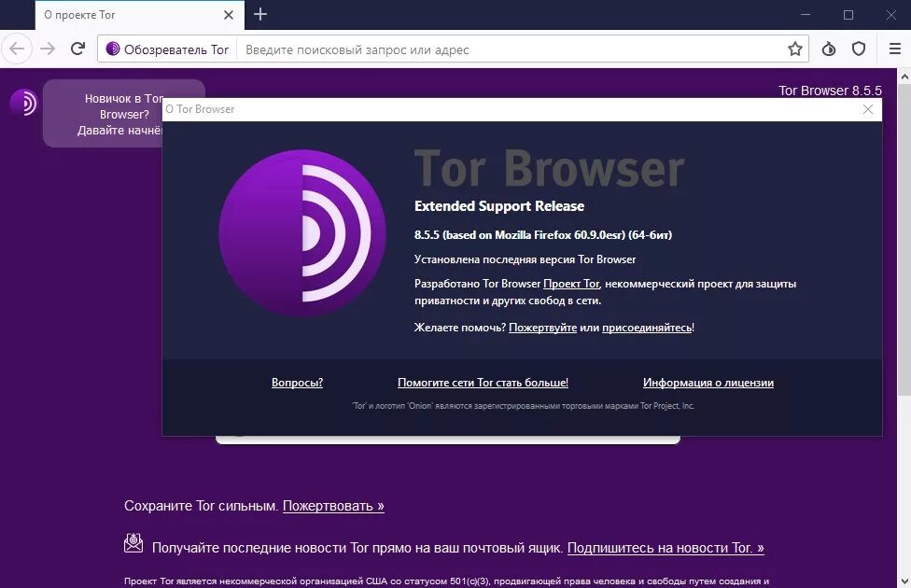Reload the current page
The width and height of the screenshot is (911, 588).
click(x=77, y=49)
